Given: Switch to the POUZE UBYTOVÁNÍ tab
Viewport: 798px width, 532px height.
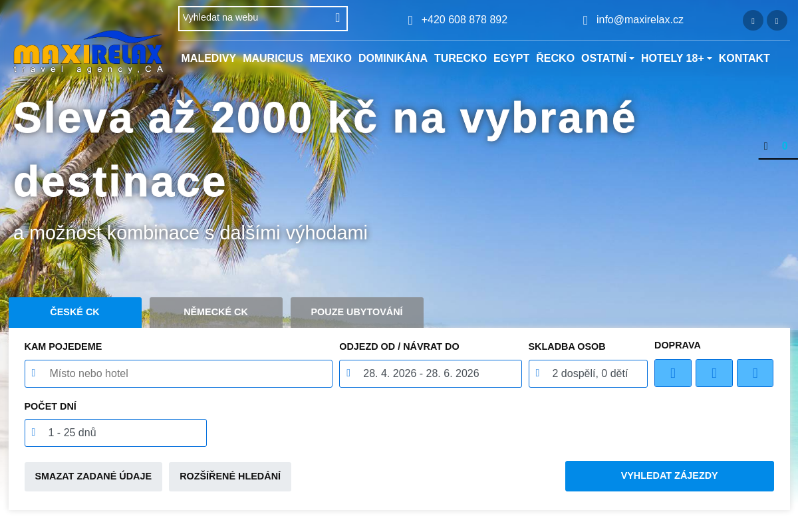Looking at the screenshot, I should point(356,312).
